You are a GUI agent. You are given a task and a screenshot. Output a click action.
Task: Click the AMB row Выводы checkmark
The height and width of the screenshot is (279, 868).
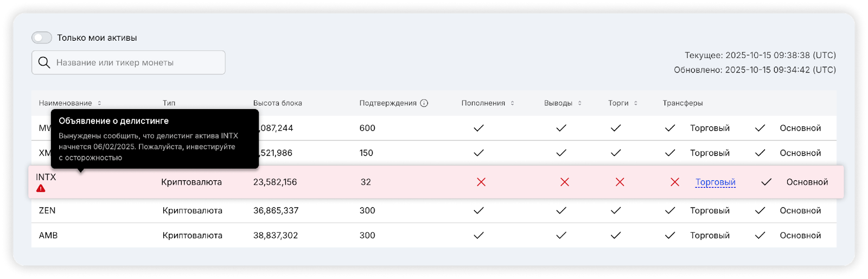(561, 236)
